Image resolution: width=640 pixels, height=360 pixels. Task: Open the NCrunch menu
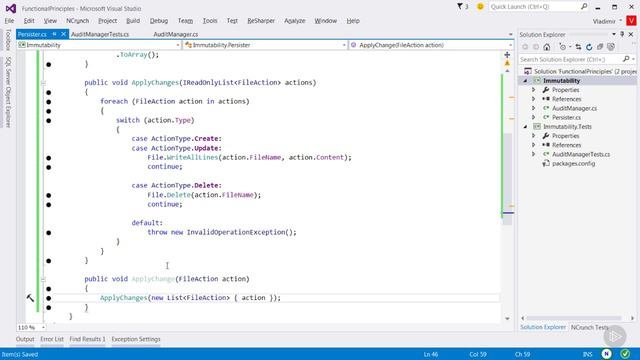[x=77, y=21]
